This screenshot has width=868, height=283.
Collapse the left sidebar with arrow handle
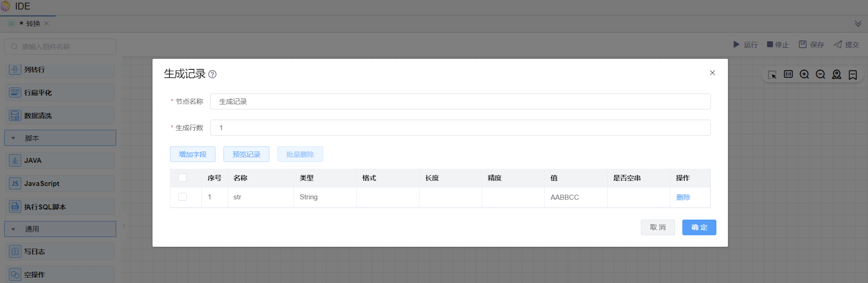(x=124, y=226)
